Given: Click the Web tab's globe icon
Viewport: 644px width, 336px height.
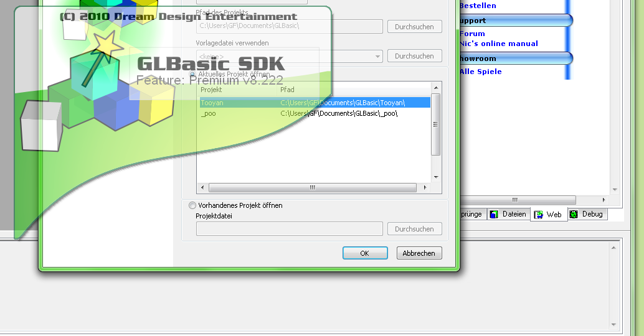Looking at the screenshot, I should point(539,215).
